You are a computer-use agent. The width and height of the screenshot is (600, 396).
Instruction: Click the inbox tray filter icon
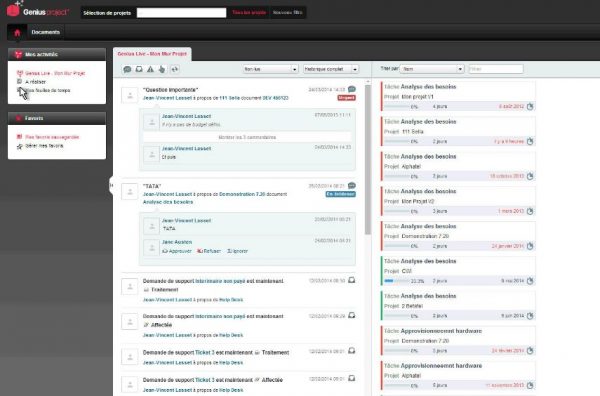pyautogui.click(x=139, y=69)
